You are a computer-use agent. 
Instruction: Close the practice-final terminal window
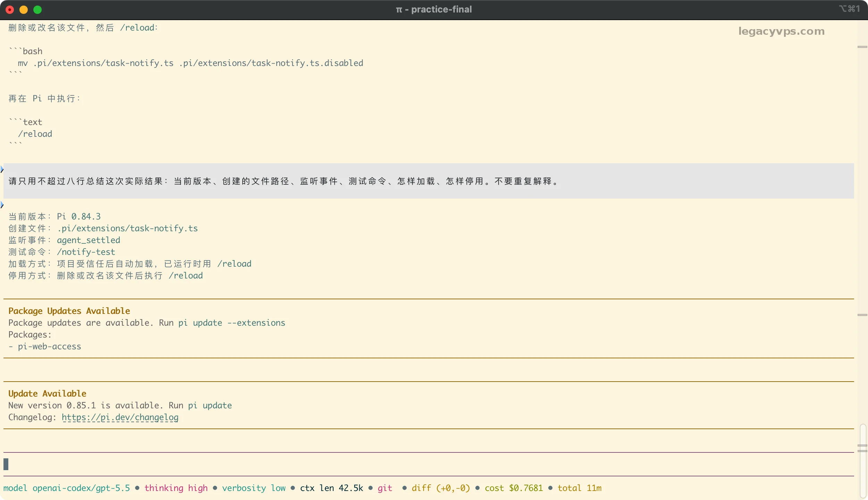pos(10,10)
